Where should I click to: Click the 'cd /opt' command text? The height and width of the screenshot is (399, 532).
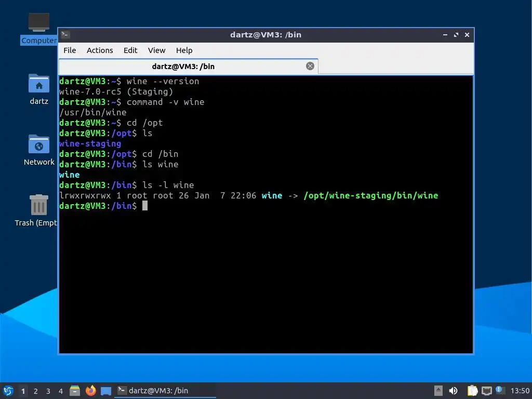pyautogui.click(x=144, y=123)
